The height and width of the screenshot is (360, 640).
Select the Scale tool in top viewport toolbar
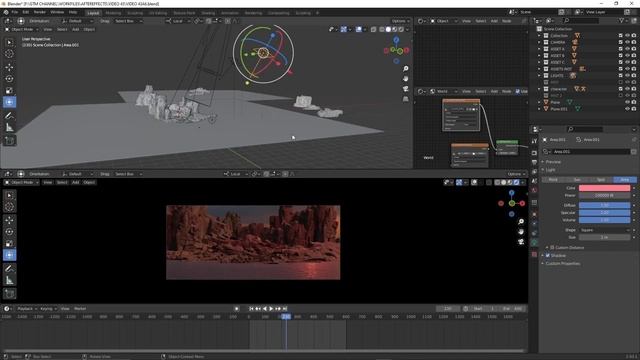pos(9,91)
